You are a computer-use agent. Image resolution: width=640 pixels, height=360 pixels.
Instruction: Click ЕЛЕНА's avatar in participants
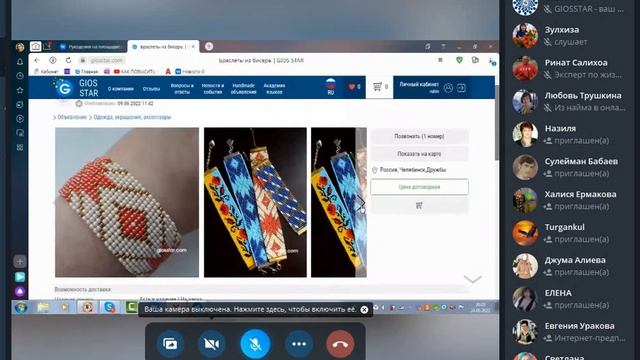525,299
